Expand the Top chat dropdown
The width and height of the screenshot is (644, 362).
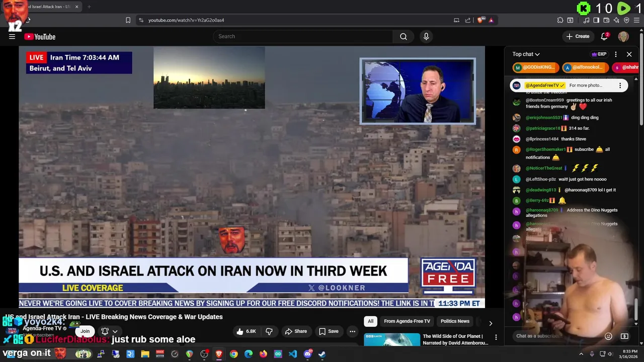(x=526, y=54)
